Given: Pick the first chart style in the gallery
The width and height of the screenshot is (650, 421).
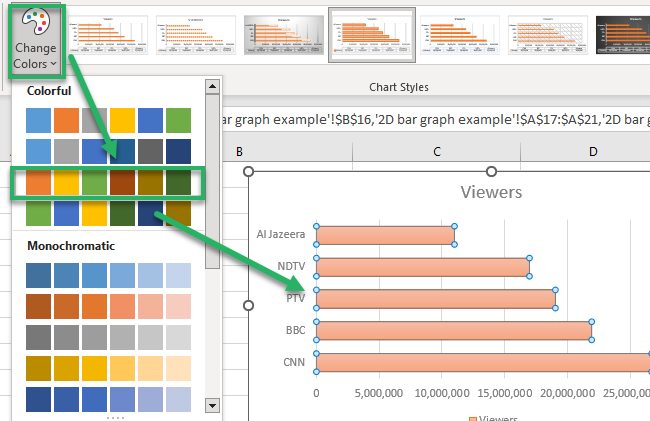Looking at the screenshot, I should (107, 35).
